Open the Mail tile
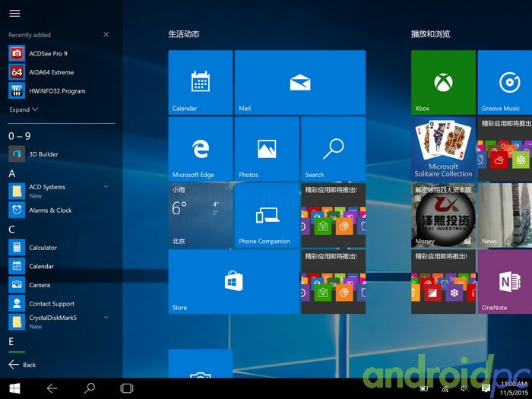 point(300,82)
